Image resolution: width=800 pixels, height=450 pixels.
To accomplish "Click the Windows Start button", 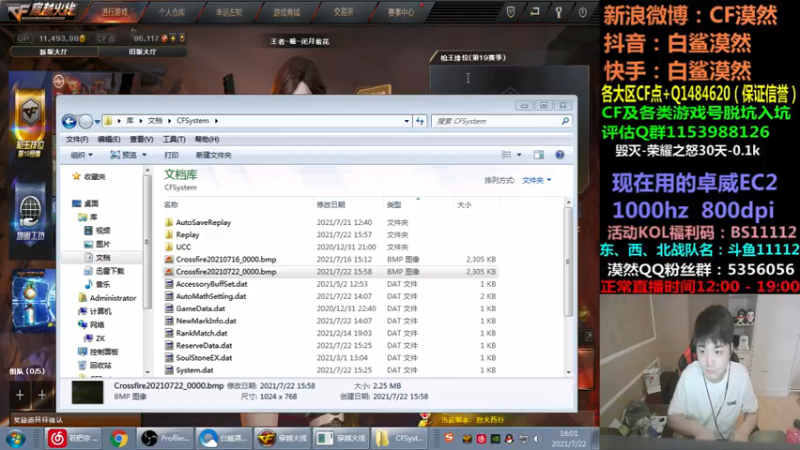I will [16, 438].
